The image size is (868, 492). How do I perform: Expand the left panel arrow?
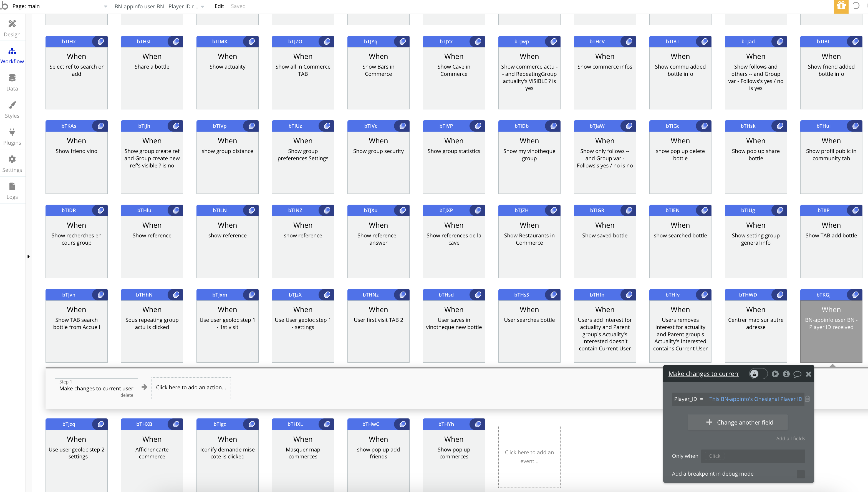[x=28, y=257]
